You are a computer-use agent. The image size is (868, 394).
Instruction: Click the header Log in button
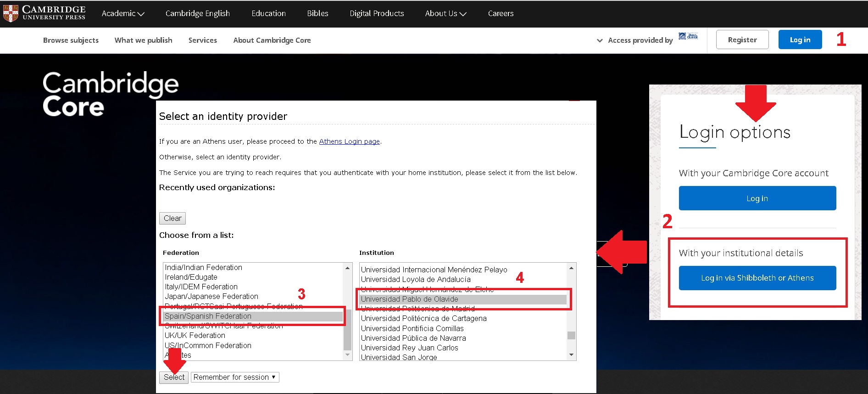point(800,40)
